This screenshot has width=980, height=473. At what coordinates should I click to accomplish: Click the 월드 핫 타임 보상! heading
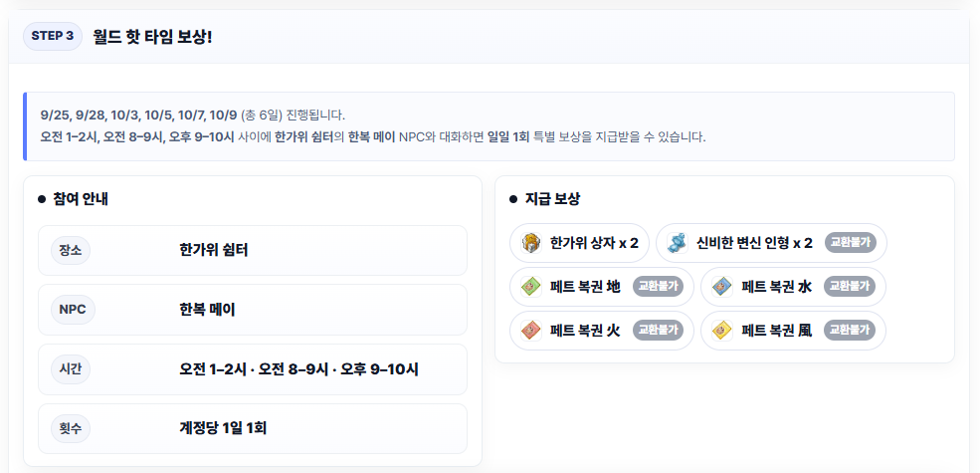[152, 37]
